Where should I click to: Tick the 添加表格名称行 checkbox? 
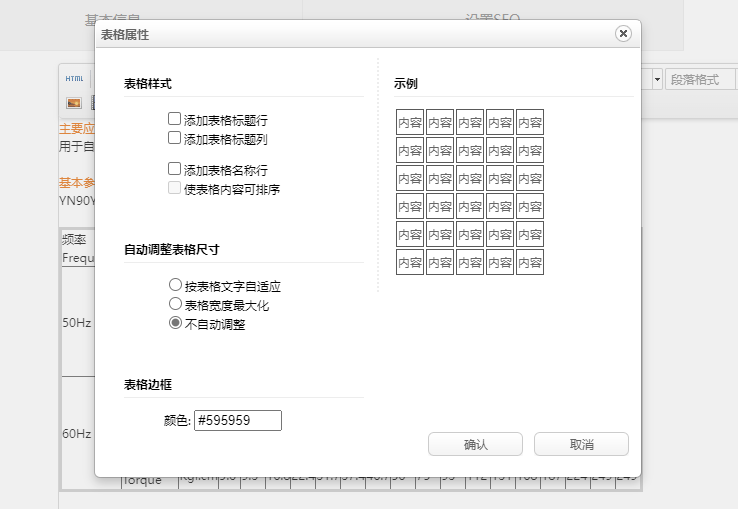click(x=175, y=169)
